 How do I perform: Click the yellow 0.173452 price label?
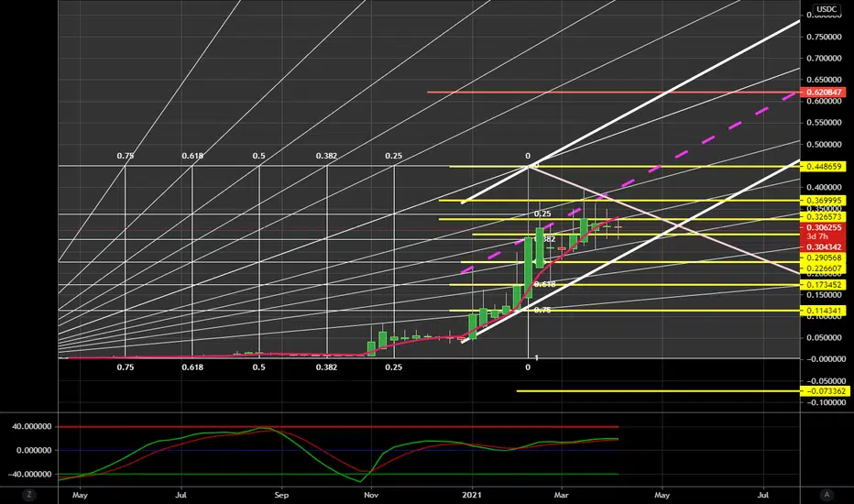click(x=823, y=285)
